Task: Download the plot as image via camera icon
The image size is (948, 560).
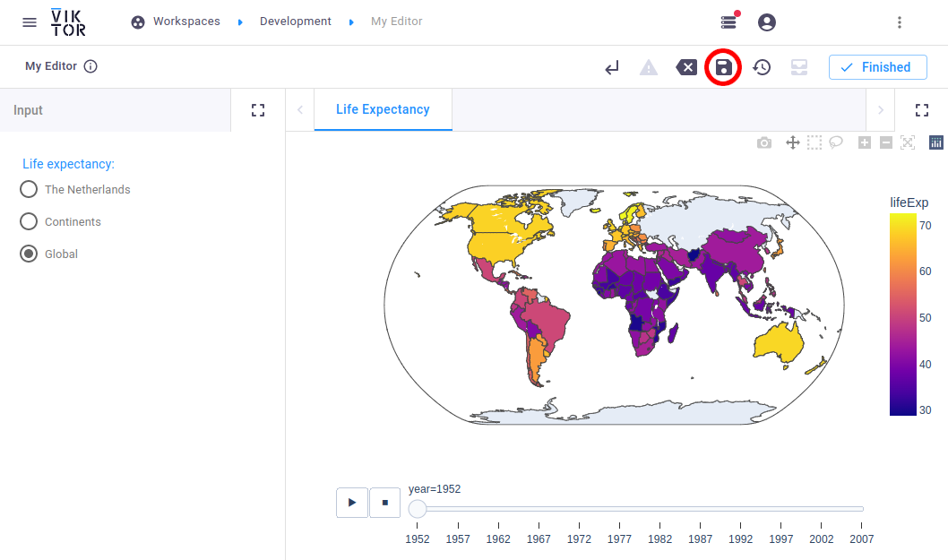Action: (763, 142)
